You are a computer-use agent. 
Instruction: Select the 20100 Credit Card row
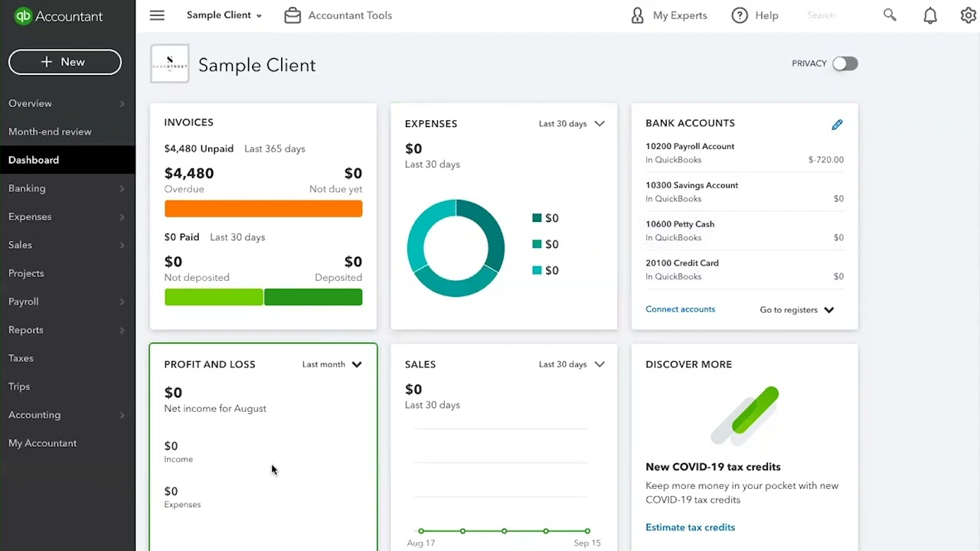click(744, 269)
